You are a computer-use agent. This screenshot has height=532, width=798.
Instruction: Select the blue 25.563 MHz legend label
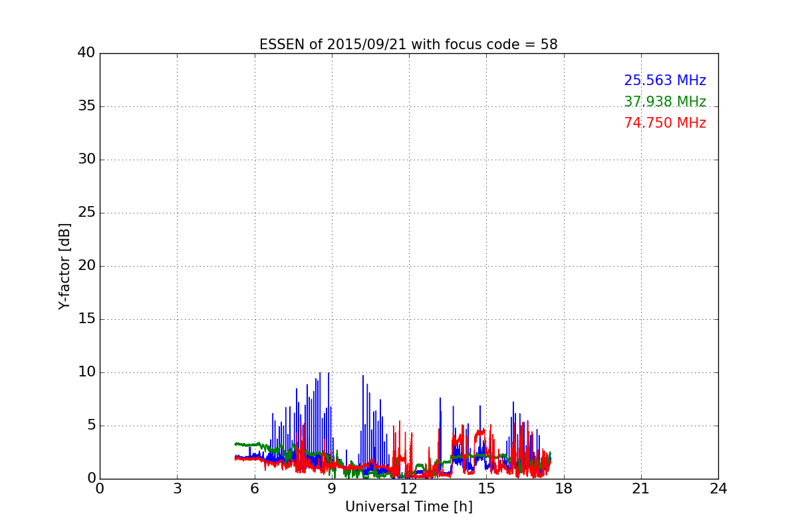pos(665,80)
